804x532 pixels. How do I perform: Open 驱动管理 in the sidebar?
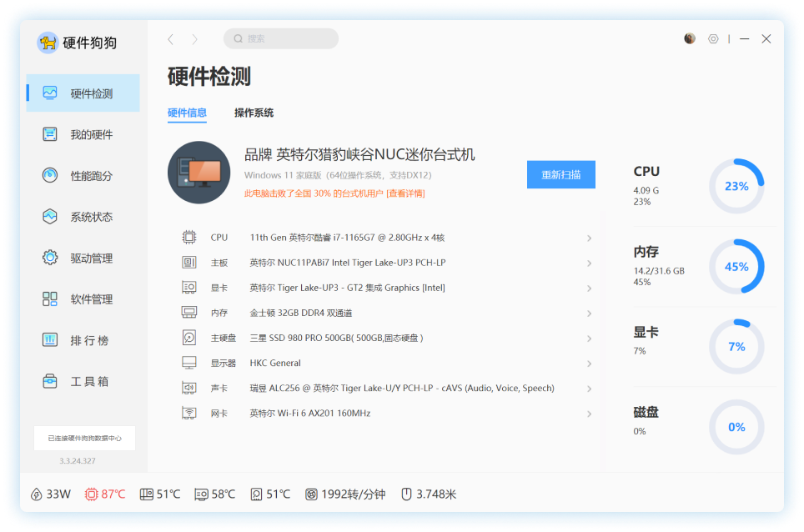(83, 258)
